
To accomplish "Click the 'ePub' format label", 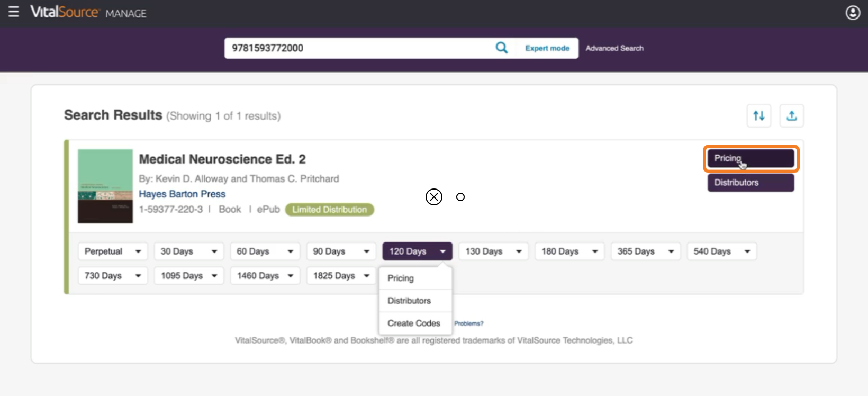I will 268,210.
